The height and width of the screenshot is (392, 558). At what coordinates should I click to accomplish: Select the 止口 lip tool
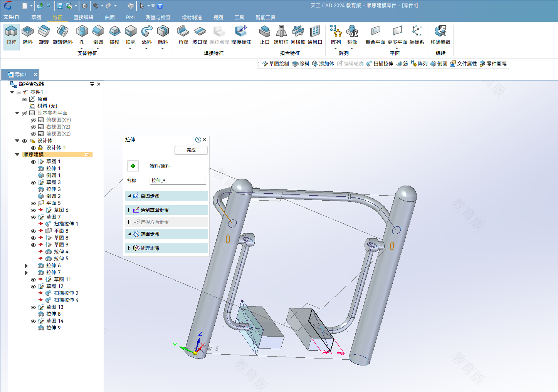tap(265, 35)
